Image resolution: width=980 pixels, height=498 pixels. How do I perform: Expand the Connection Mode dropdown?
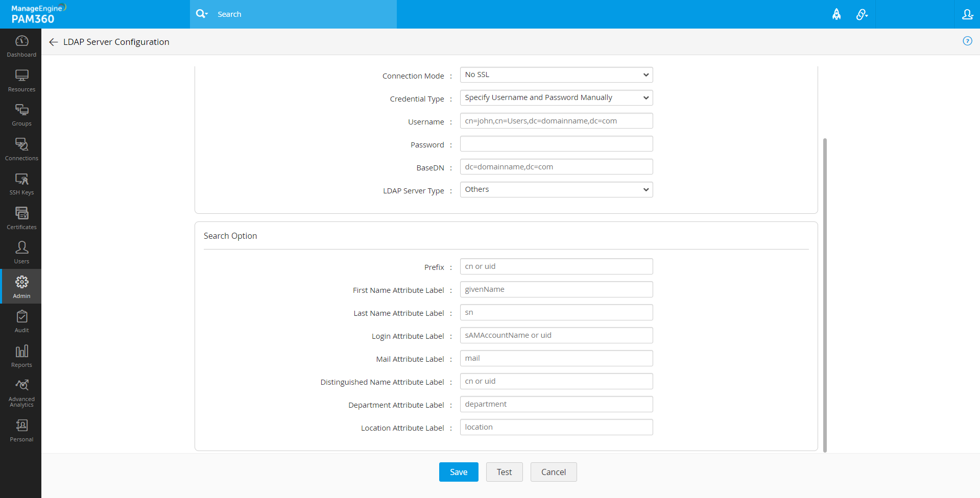[x=556, y=75]
